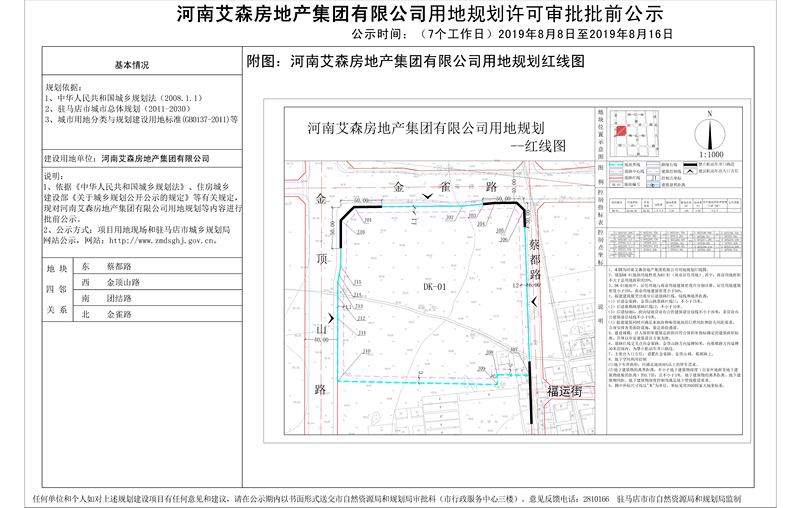Click the 西 cell in the neighbors table
This screenshot has width=800, height=508.
[x=85, y=282]
